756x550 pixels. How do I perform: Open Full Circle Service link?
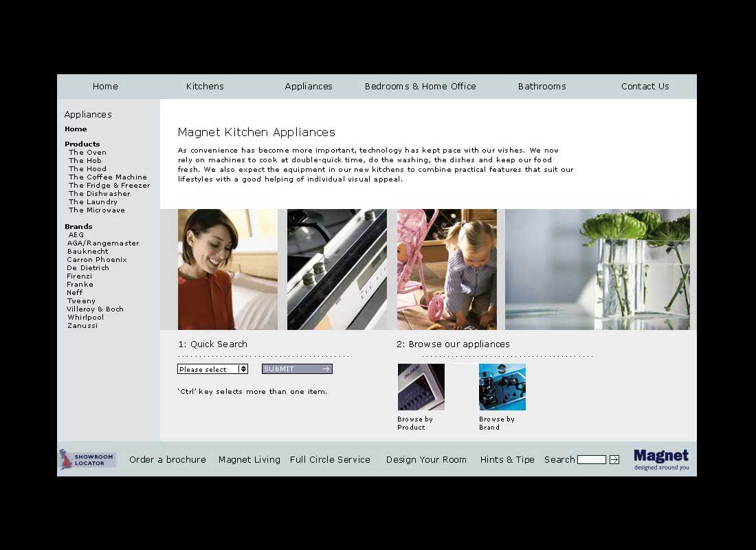click(330, 460)
